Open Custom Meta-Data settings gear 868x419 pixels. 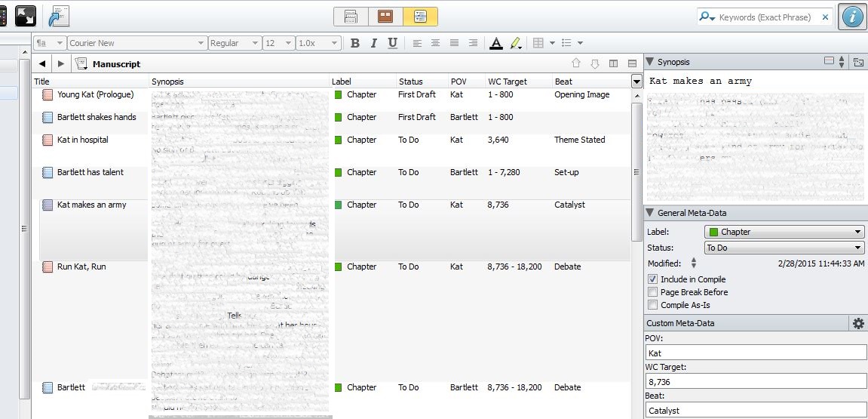pyautogui.click(x=857, y=323)
